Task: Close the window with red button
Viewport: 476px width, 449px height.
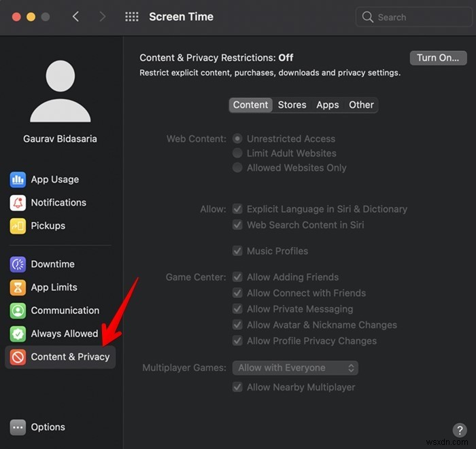Action: 16,17
